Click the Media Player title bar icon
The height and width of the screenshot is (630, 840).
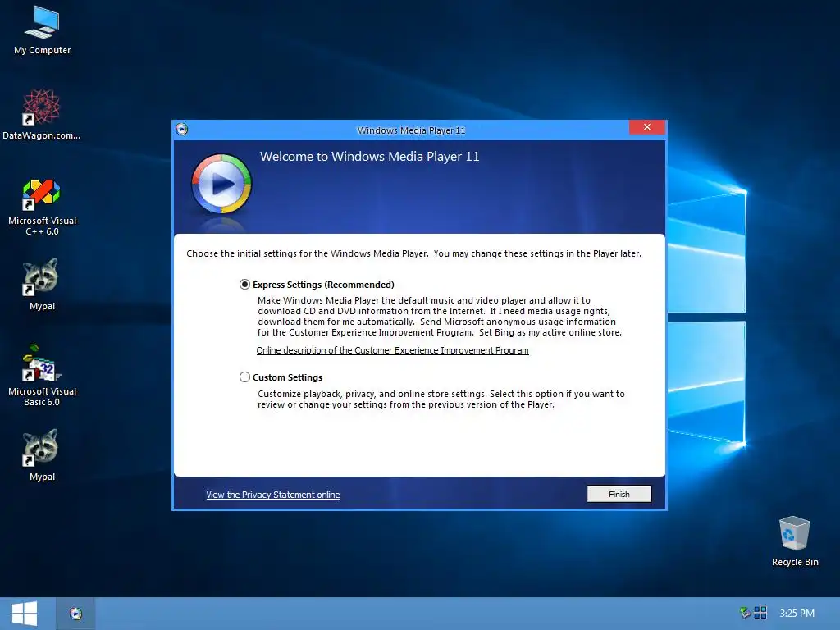(182, 129)
